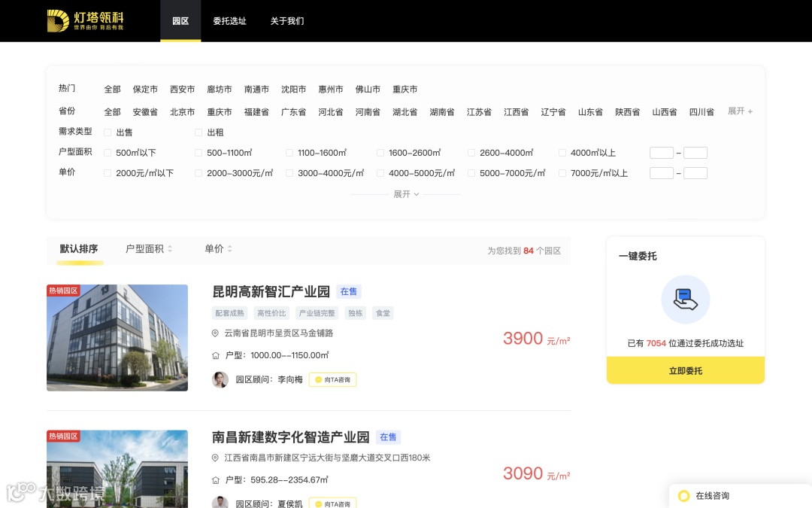Click the house icon next to 户型：1000.00--1150.00㎡

pos(216,355)
